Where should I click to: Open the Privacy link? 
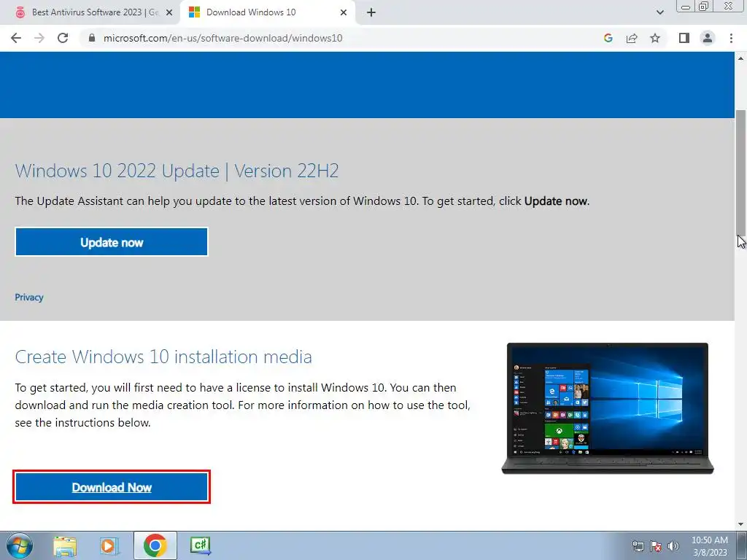(x=29, y=297)
